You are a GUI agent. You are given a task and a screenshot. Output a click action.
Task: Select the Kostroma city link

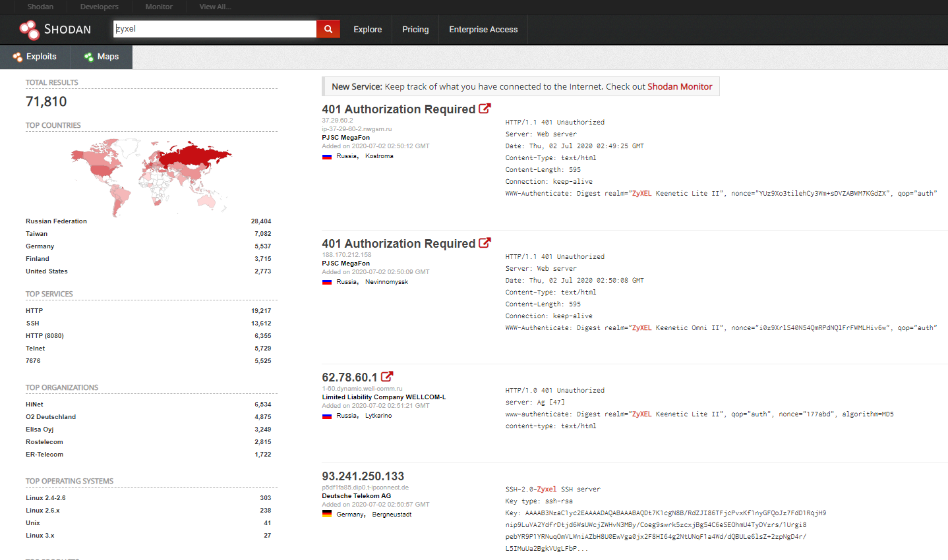coord(379,157)
